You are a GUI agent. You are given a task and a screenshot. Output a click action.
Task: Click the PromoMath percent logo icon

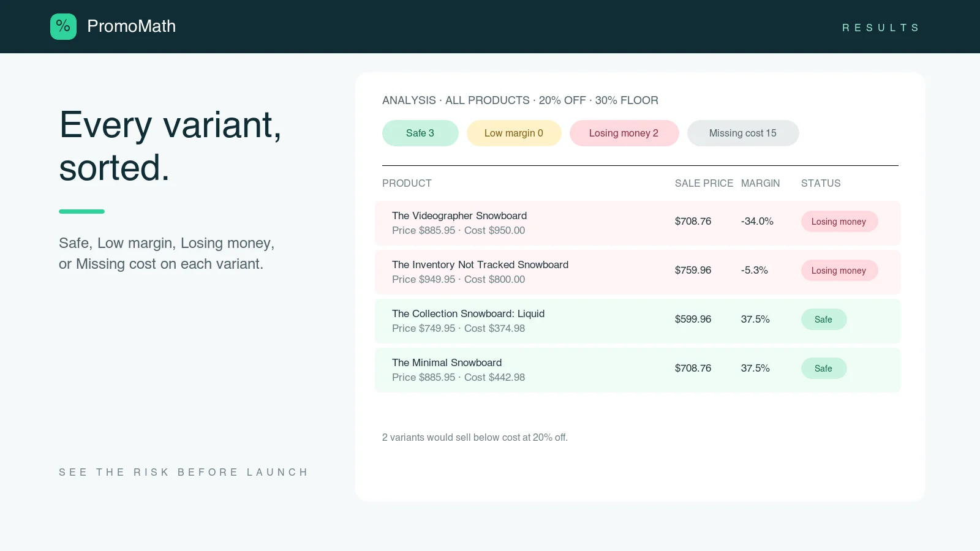tap(63, 26)
